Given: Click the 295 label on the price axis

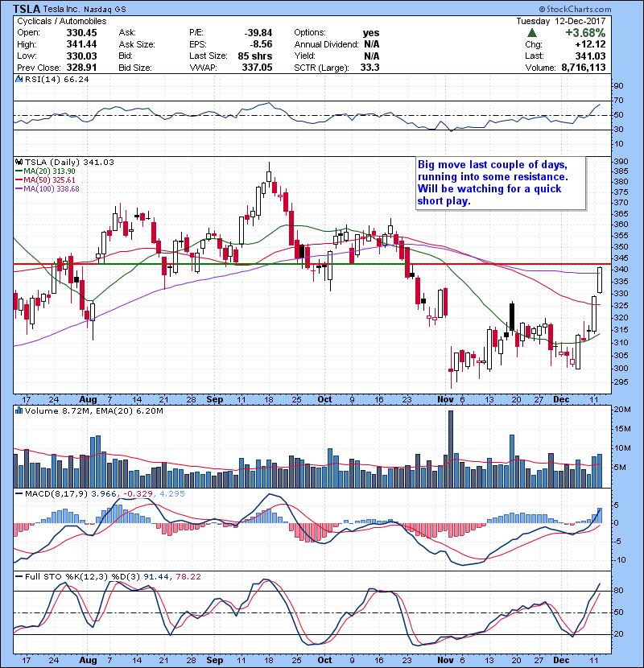Looking at the screenshot, I should pos(621,381).
